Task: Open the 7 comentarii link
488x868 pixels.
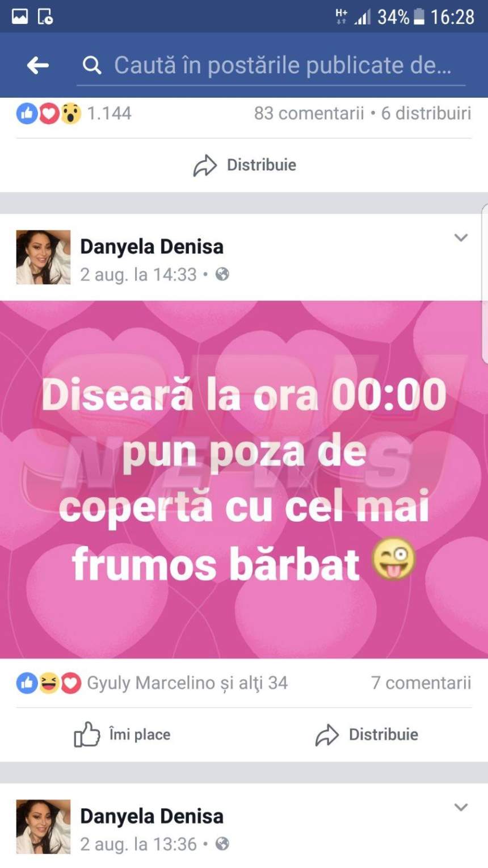Action: [421, 683]
